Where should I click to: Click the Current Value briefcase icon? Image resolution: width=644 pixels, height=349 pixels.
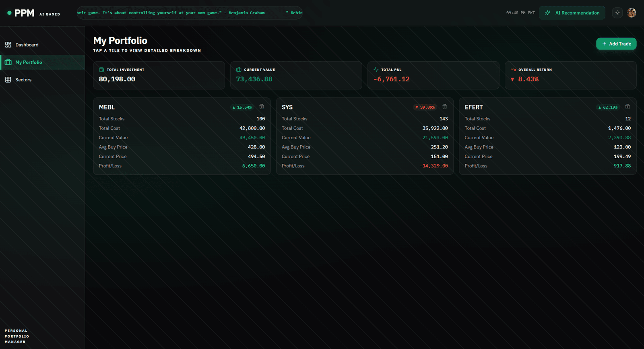point(239,70)
